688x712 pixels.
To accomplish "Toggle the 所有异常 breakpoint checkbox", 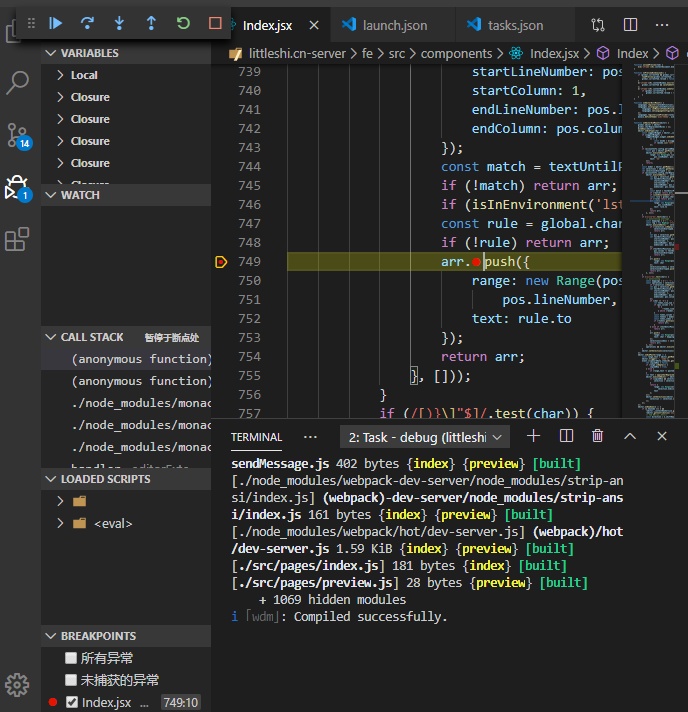I will click(71, 658).
